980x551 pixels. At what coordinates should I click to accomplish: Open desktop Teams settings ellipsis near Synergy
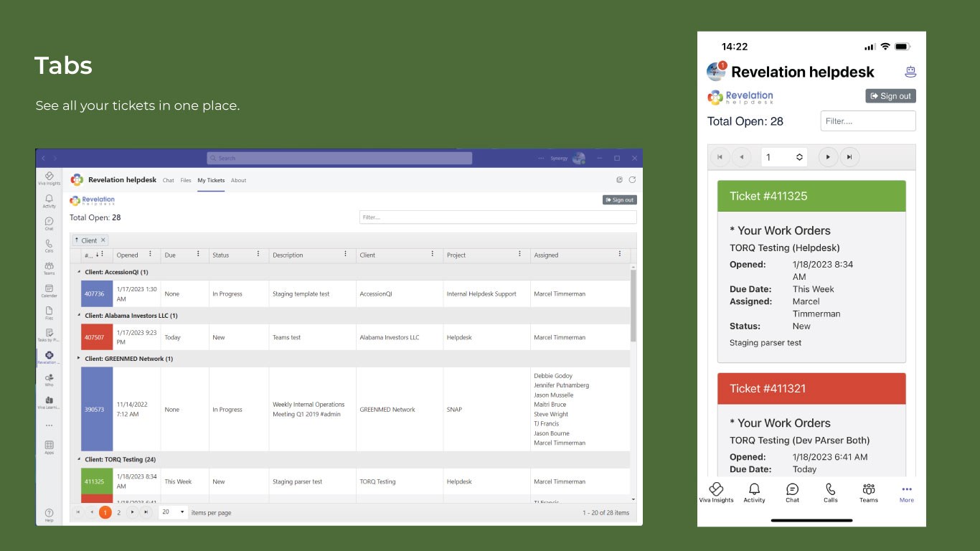(x=542, y=158)
